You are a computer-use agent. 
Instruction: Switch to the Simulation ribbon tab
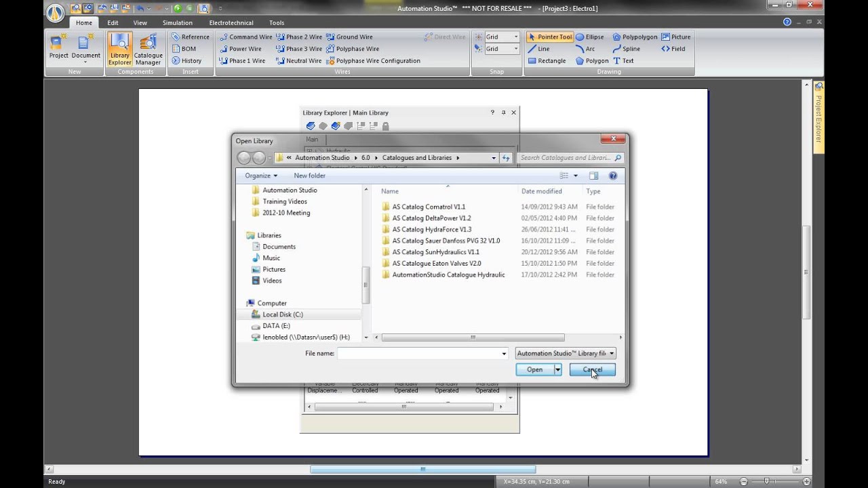pos(177,22)
